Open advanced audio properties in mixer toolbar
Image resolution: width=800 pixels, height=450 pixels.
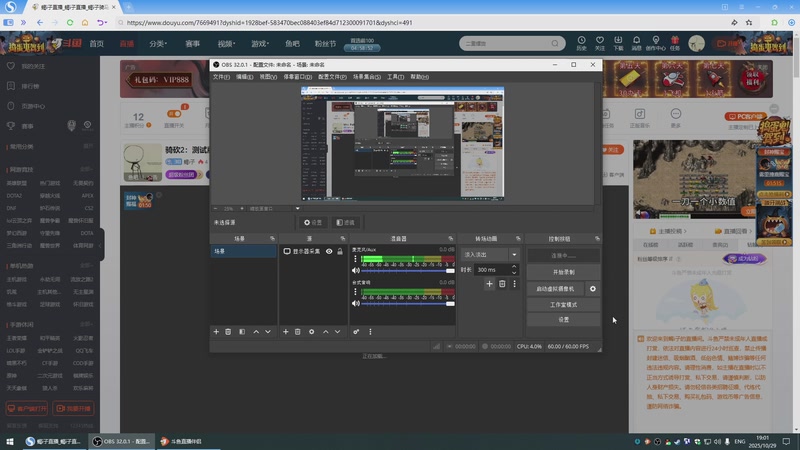(356, 331)
